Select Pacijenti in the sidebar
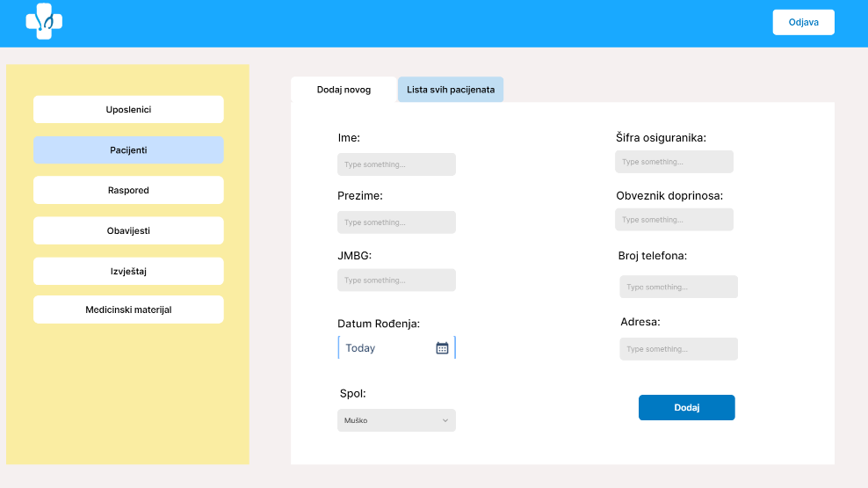 click(x=128, y=150)
